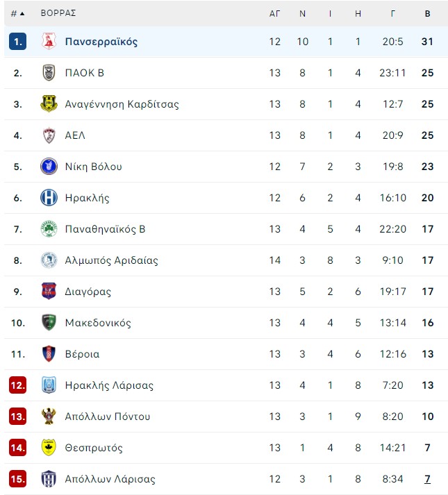Click underlined 7 points for Απόλλων Λάρισας
The image size is (448, 495).
point(427,479)
